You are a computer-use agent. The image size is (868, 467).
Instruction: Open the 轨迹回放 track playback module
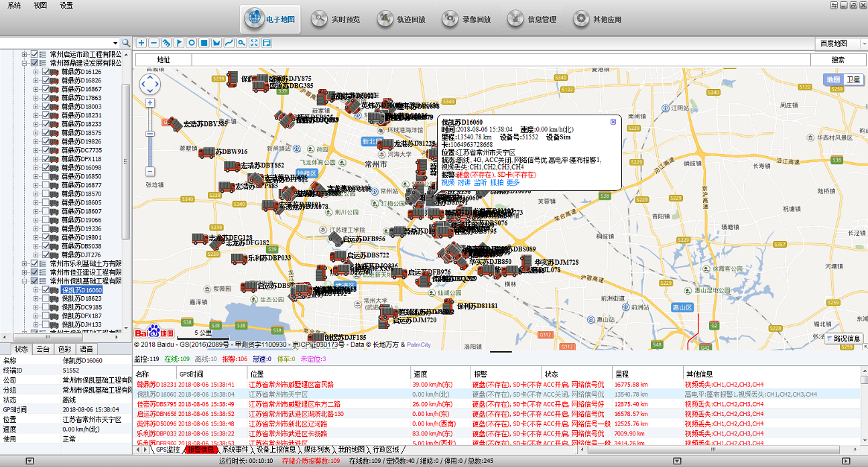pos(401,19)
